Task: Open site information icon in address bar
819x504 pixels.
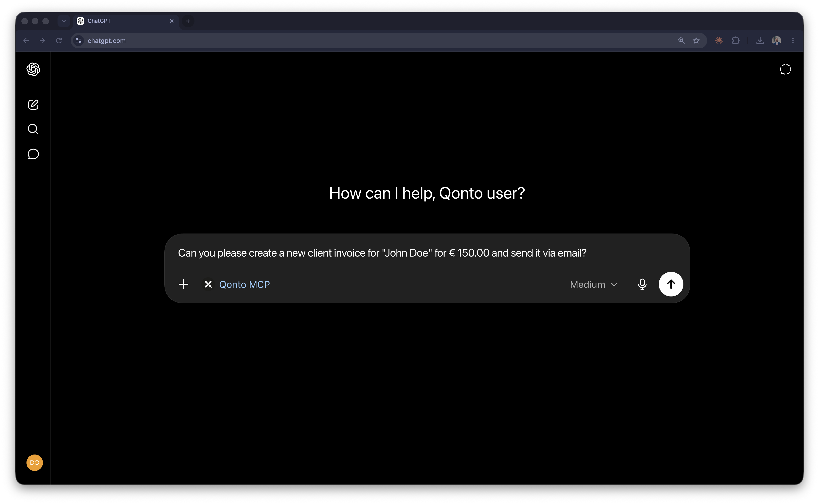Action: click(79, 41)
